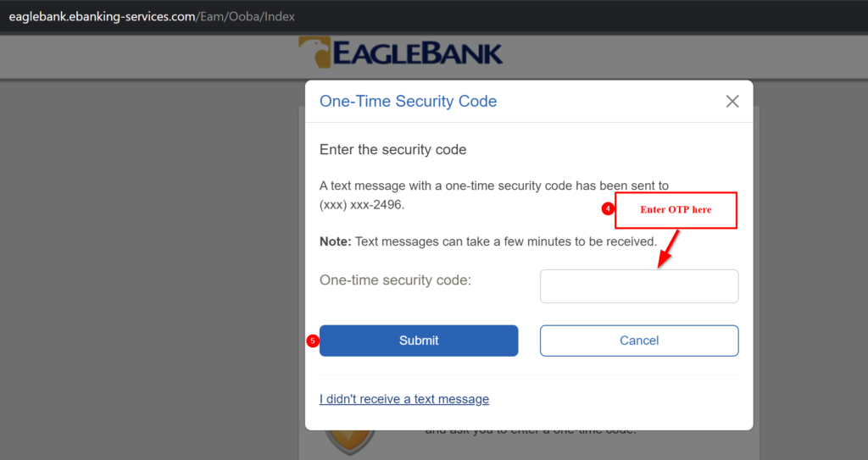Viewport: 868px width, 460px height.
Task: Open "I didn't receive a text message"
Action: 404,399
